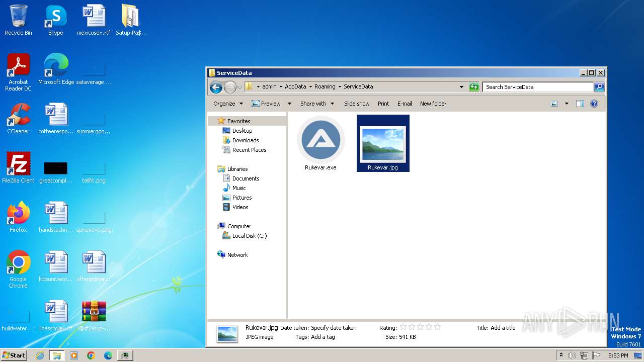
Task: Expand the arrow after Roaming breadcrumb
Action: click(340, 86)
